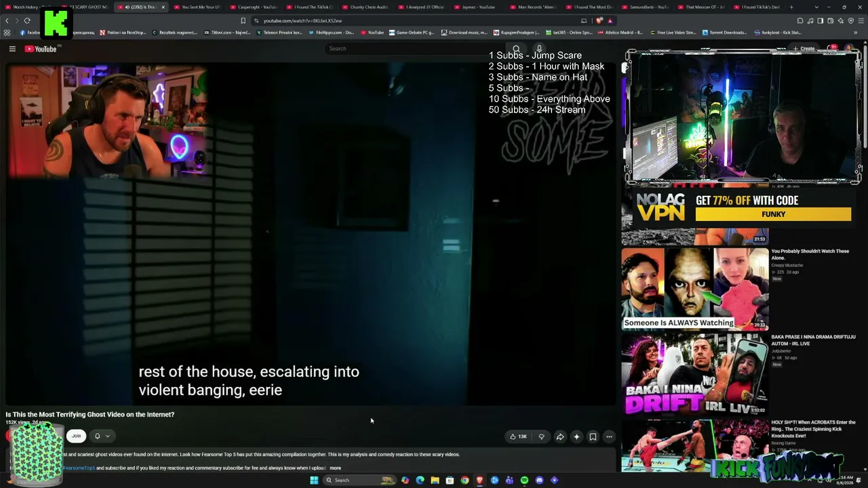868x488 pixels.
Task: Go back with the browser back arrow
Action: 7,20
